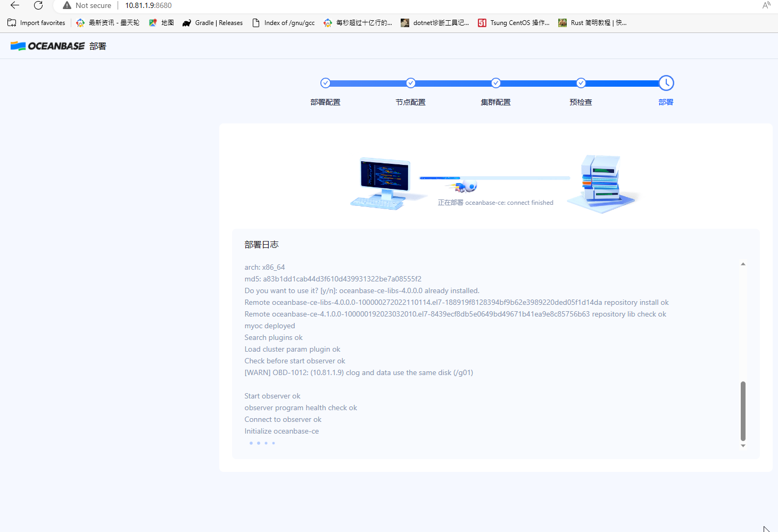Reload the page with the refresh icon
Image resolution: width=778 pixels, height=532 pixels.
pos(38,5)
